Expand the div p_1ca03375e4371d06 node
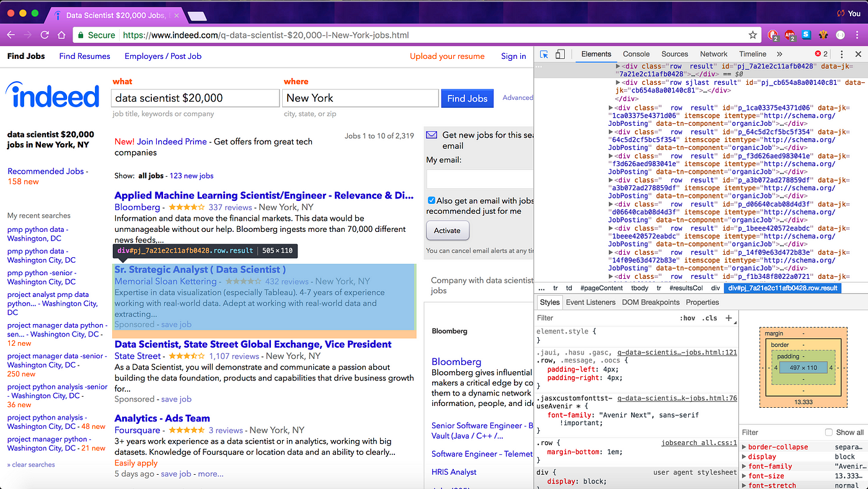 pos(611,108)
